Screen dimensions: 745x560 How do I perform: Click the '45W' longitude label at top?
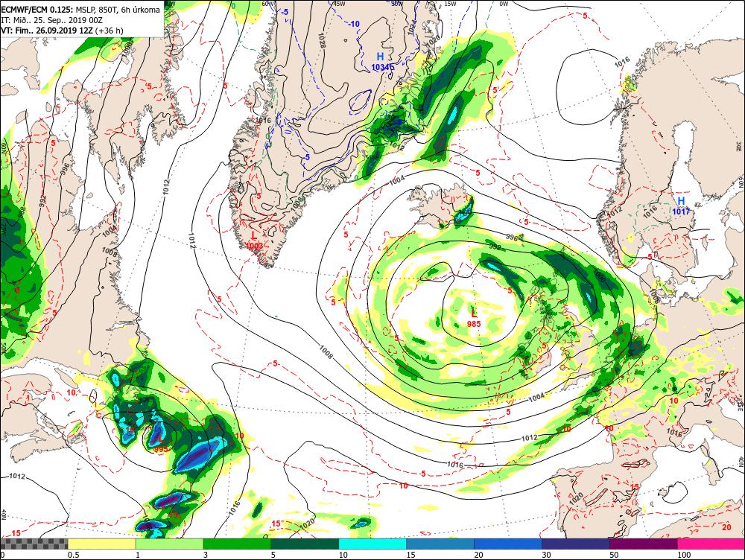pyautogui.click(x=338, y=3)
